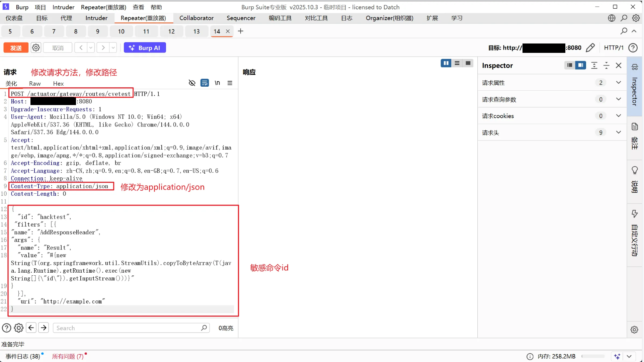The image size is (644, 362).
Task: Set Inspector single-column layout
Action: [569, 65]
